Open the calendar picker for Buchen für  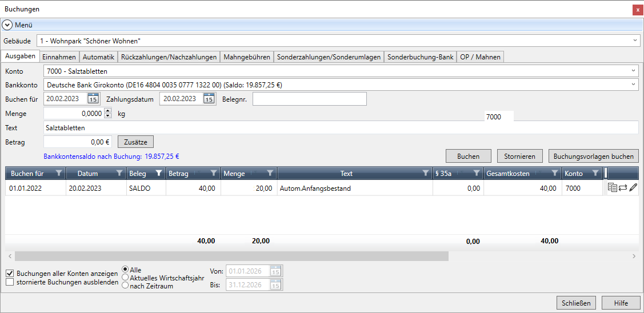coord(93,99)
